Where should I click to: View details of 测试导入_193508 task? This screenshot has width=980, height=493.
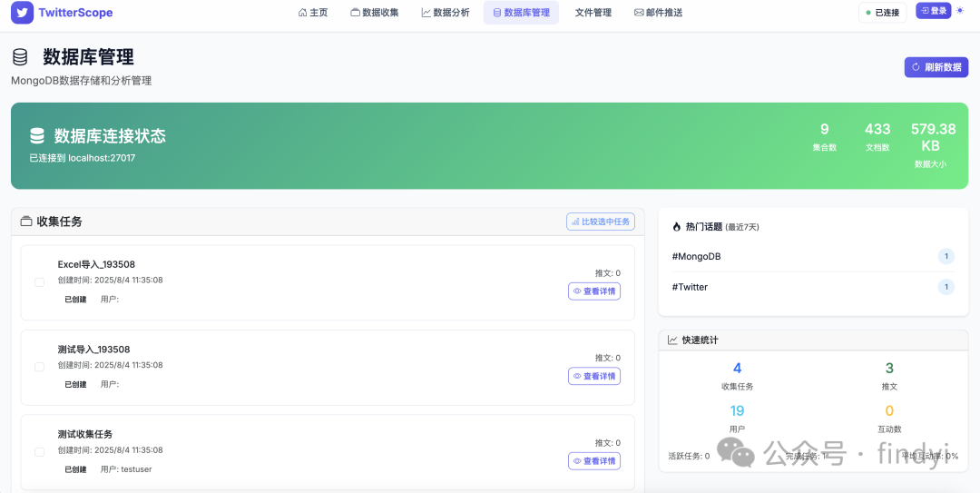[x=594, y=376]
